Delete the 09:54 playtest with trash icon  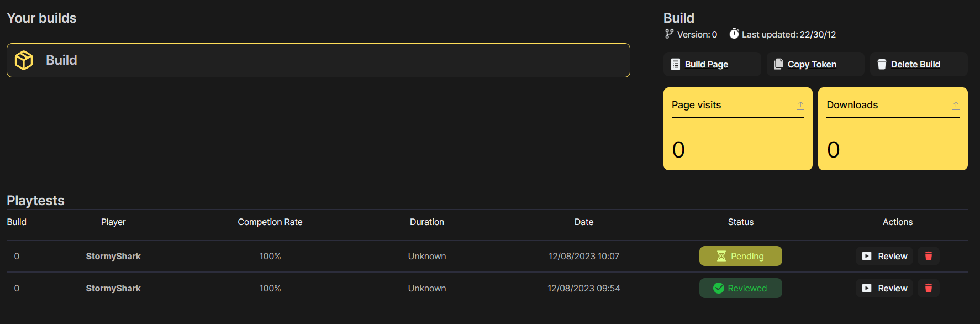point(928,288)
